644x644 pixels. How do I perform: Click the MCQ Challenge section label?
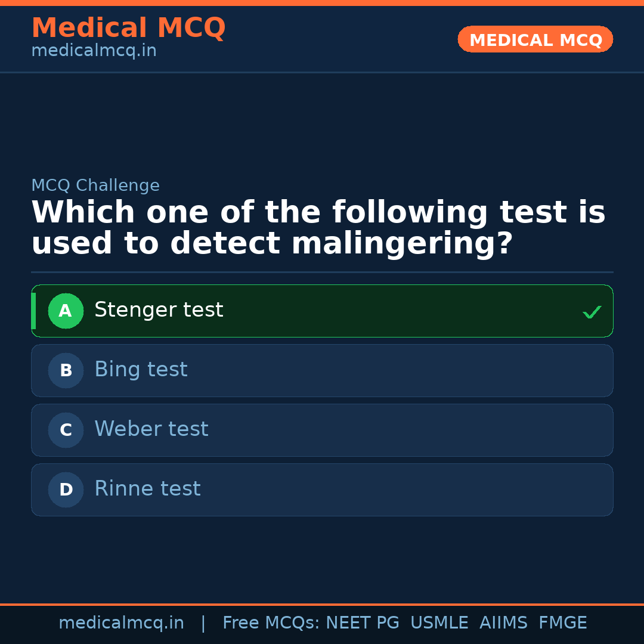(95, 185)
